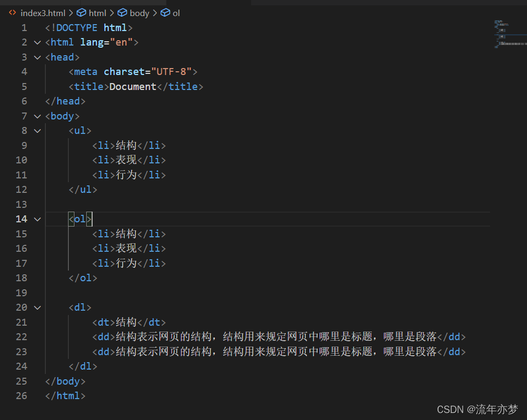Select line number 26 in the gutter

pos(21,396)
